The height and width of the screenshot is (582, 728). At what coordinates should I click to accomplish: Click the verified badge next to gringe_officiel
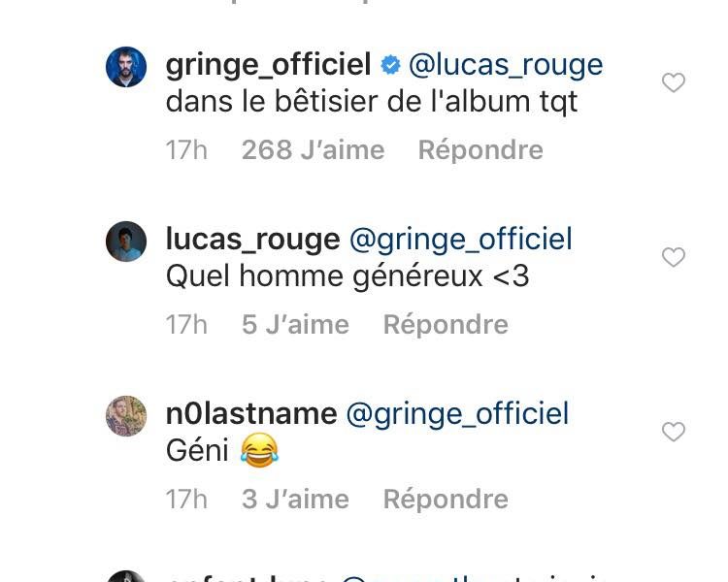coord(390,66)
